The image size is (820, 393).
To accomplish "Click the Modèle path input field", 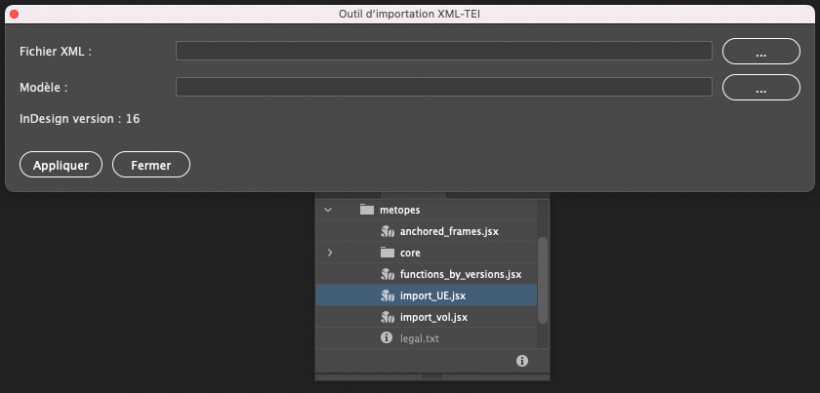I will 444,87.
